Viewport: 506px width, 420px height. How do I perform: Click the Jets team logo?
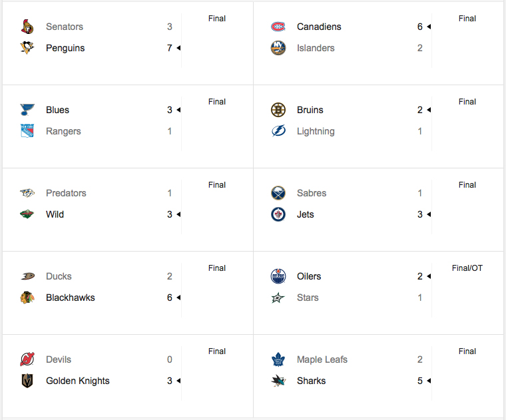[278, 214]
